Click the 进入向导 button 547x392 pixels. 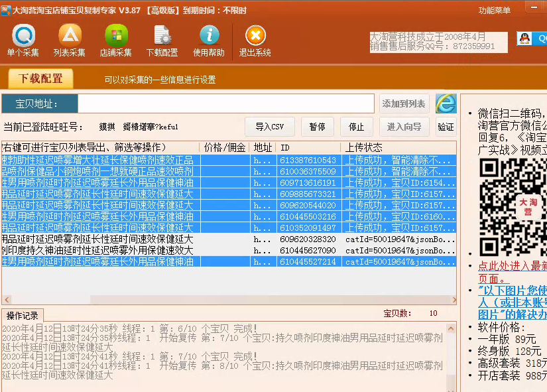(x=404, y=127)
